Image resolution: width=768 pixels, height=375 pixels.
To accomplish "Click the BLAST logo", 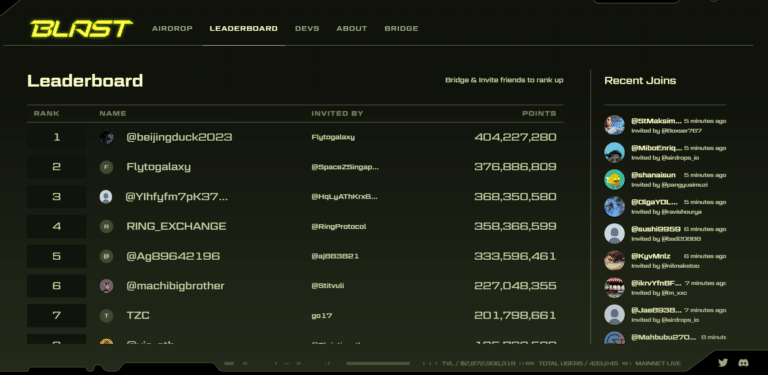I will click(x=81, y=28).
